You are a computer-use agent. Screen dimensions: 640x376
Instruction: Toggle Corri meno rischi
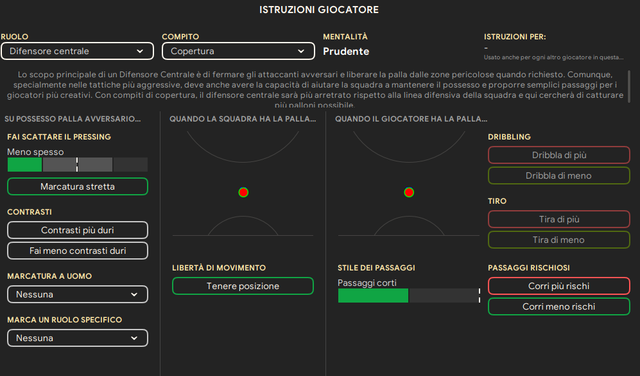[x=559, y=307]
